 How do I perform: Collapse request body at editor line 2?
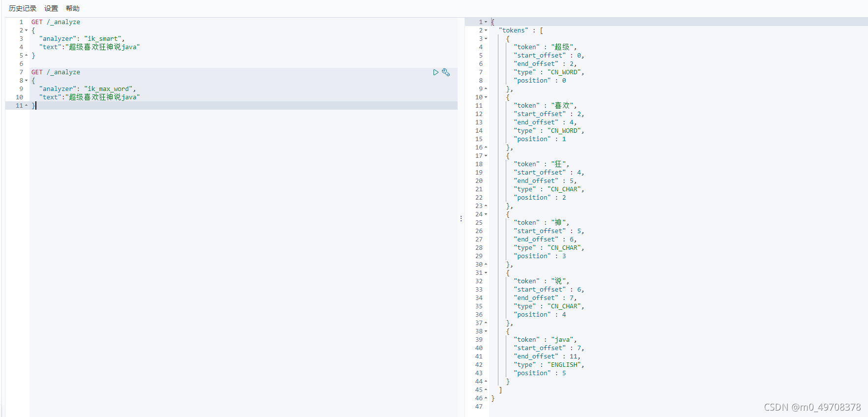[x=27, y=30]
